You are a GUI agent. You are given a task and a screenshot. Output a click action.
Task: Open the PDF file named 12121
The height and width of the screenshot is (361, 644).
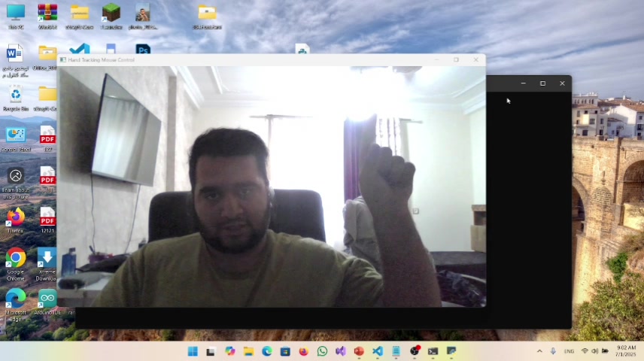click(x=47, y=220)
